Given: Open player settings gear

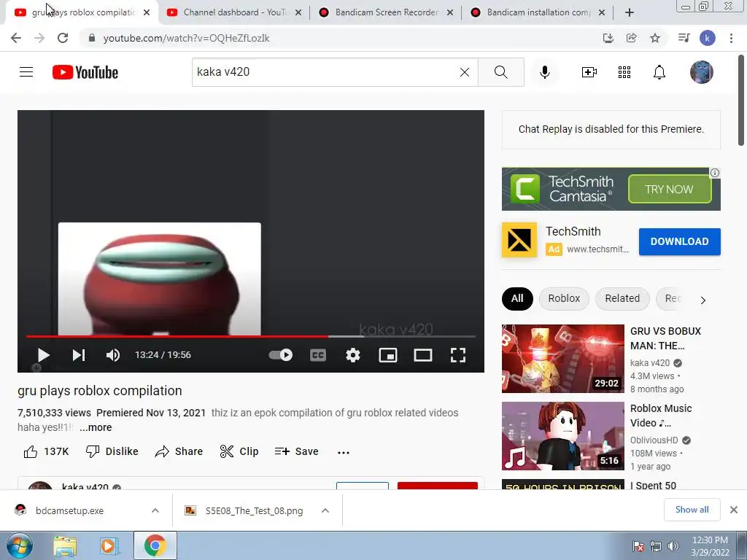Looking at the screenshot, I should [x=353, y=355].
